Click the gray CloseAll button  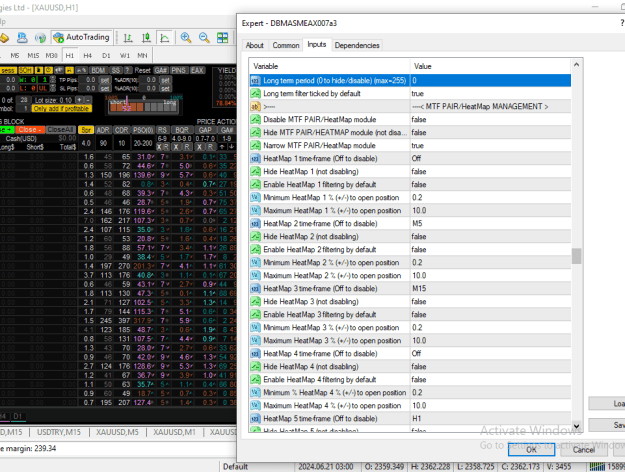[x=61, y=130]
